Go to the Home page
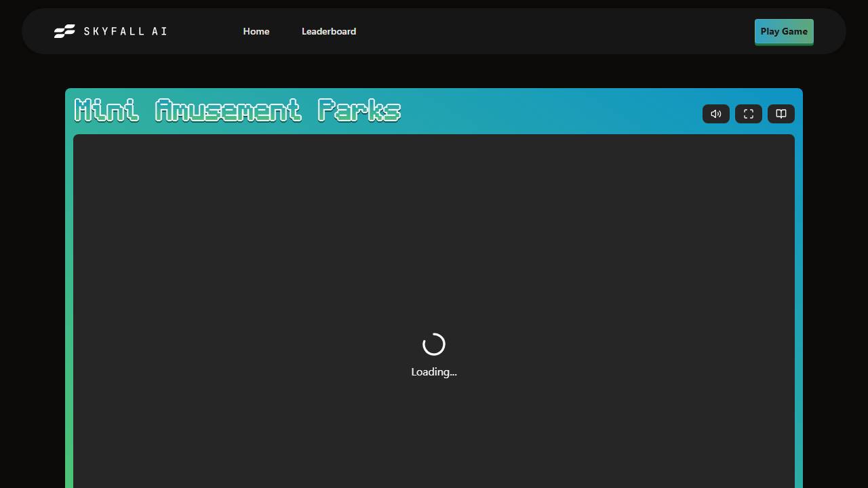The width and height of the screenshot is (868, 488). 256,31
